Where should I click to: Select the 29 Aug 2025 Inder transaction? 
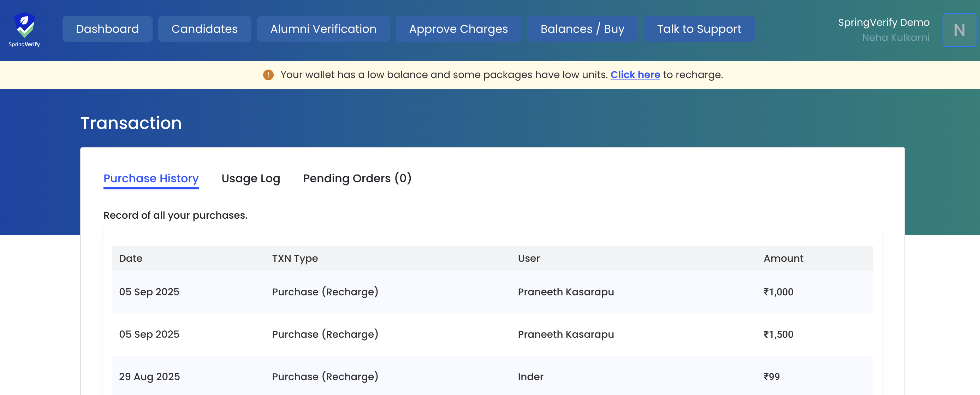coord(492,376)
